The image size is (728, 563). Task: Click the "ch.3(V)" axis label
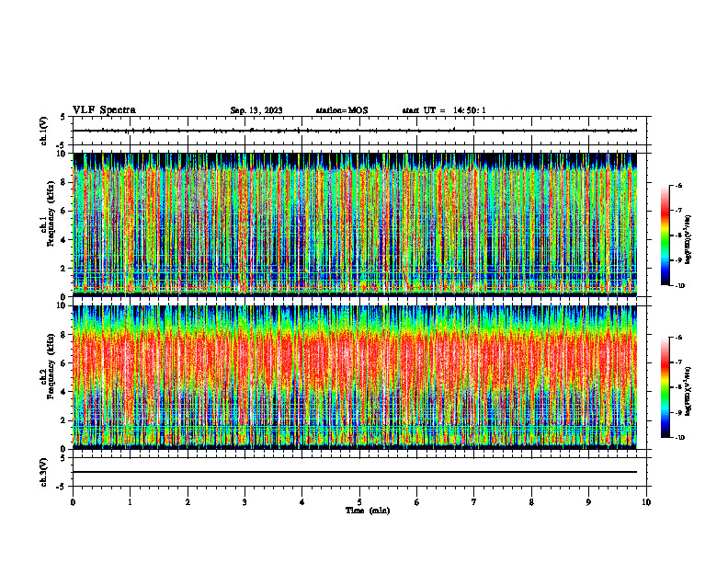pos(44,472)
